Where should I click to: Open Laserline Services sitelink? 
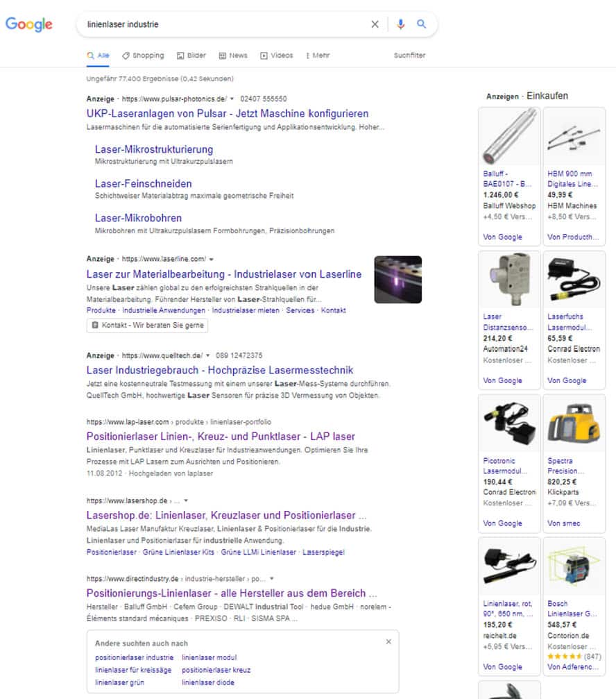click(300, 310)
